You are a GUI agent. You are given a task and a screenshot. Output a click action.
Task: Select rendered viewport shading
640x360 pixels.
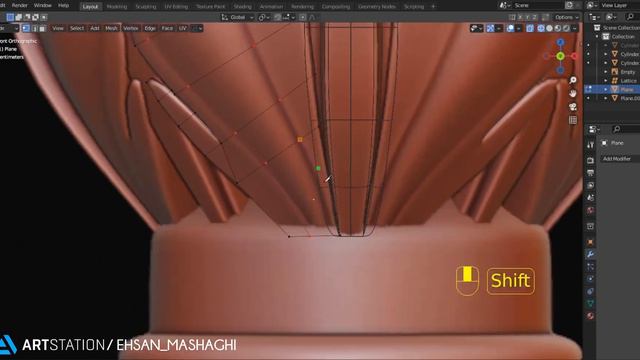[567, 28]
